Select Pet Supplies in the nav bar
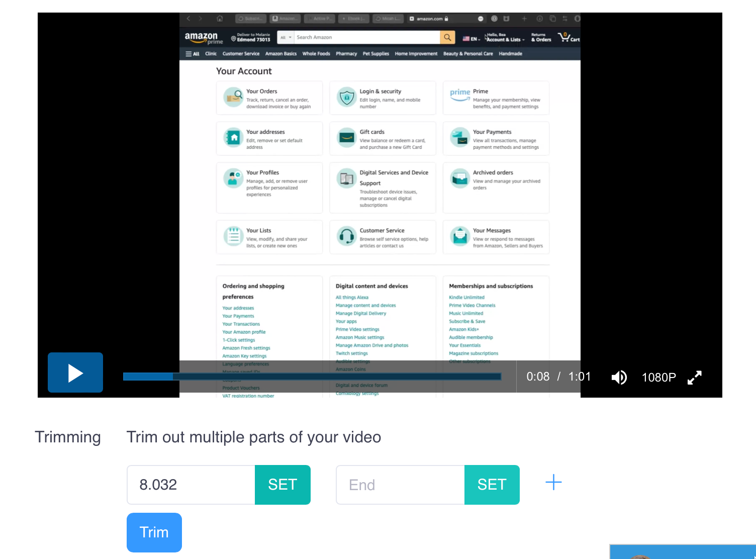Viewport: 756px width, 559px height. coord(376,54)
